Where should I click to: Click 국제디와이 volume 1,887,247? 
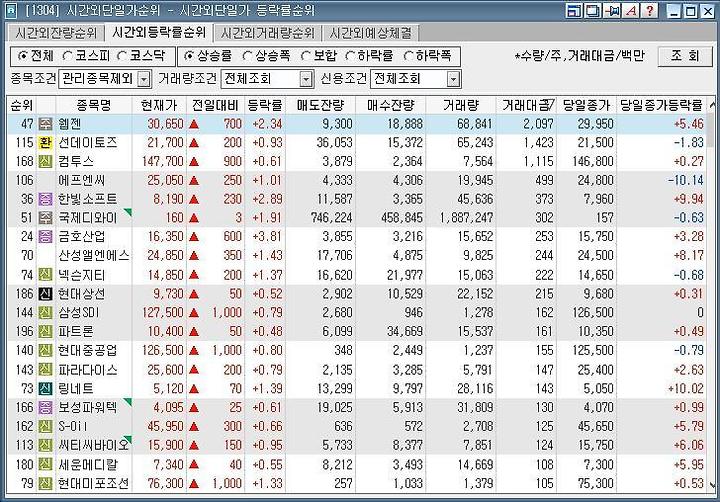pos(467,218)
